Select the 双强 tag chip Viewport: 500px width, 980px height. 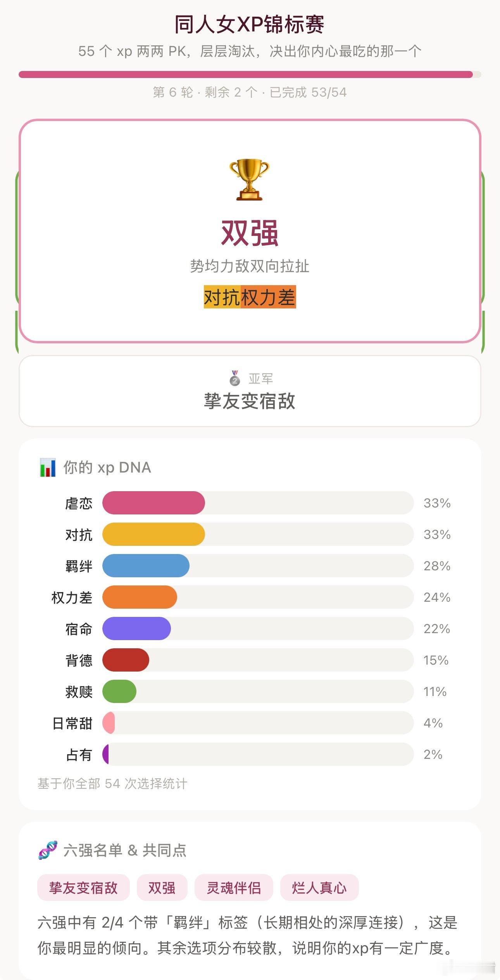click(x=162, y=887)
